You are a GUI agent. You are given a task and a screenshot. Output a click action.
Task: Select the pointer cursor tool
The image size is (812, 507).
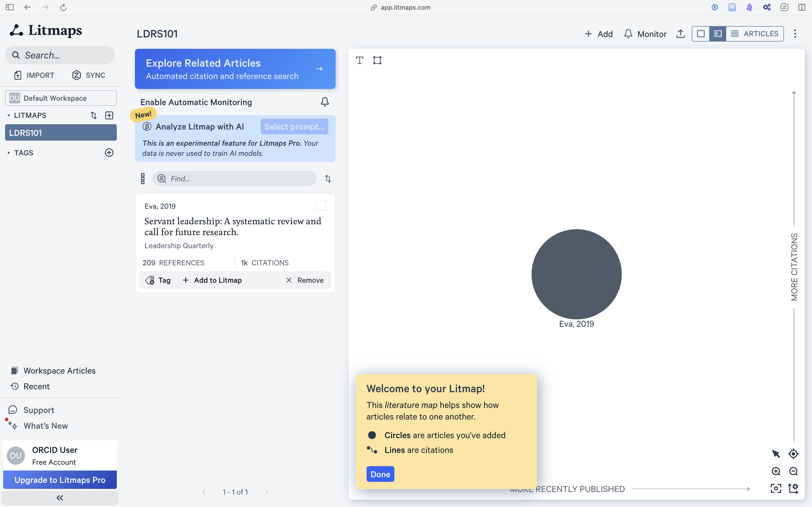(x=776, y=454)
